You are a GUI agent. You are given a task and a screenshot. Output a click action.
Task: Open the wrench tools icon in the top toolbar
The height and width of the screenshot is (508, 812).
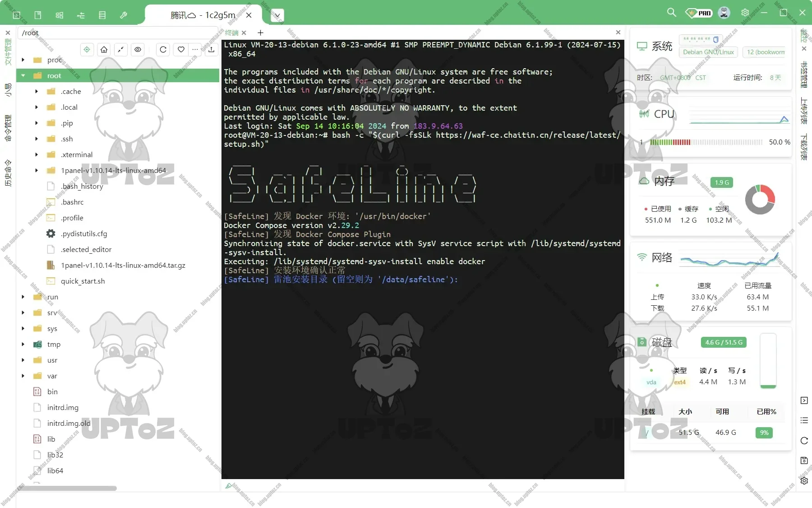click(124, 15)
